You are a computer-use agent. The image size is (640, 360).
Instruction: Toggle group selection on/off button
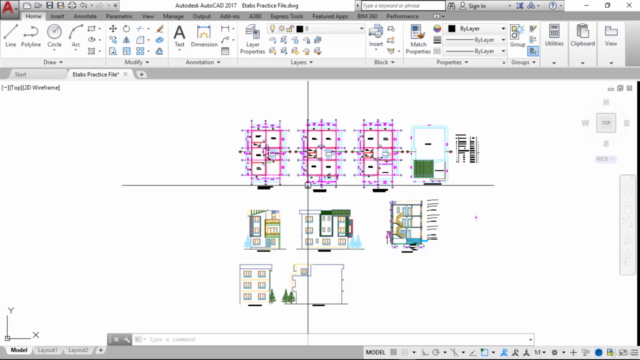[533, 51]
